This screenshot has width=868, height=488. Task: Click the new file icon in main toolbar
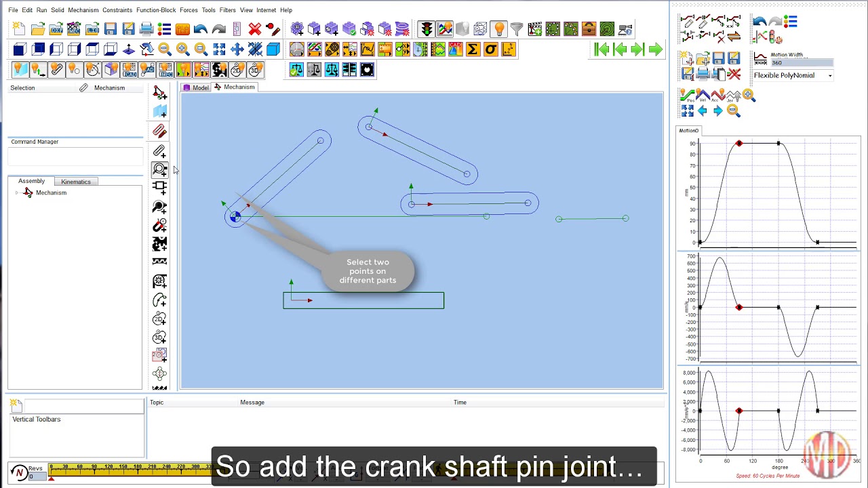tap(19, 29)
